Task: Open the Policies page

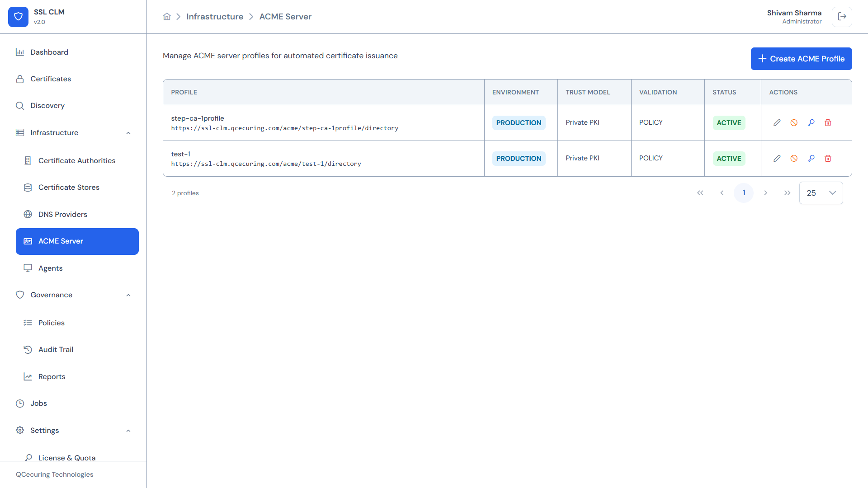Action: 77,323
